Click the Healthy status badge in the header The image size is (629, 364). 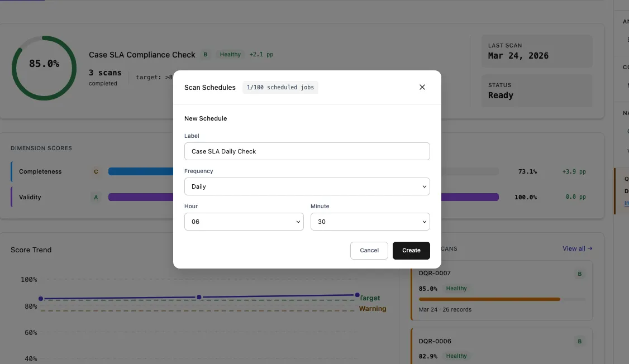pyautogui.click(x=230, y=54)
